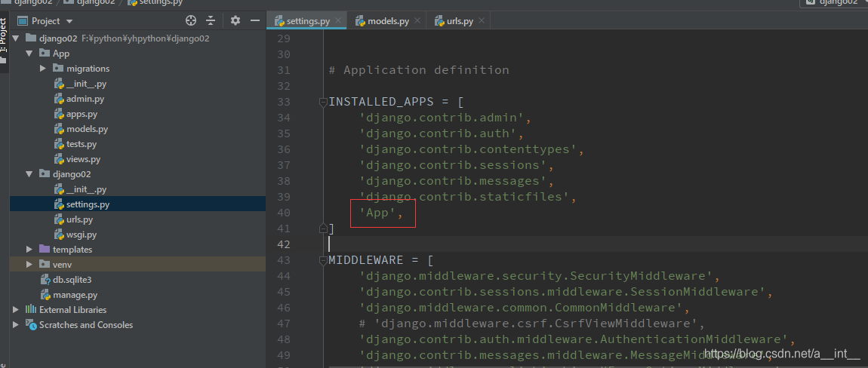
Task: Click the '# Application definition' comment
Action: pos(418,70)
